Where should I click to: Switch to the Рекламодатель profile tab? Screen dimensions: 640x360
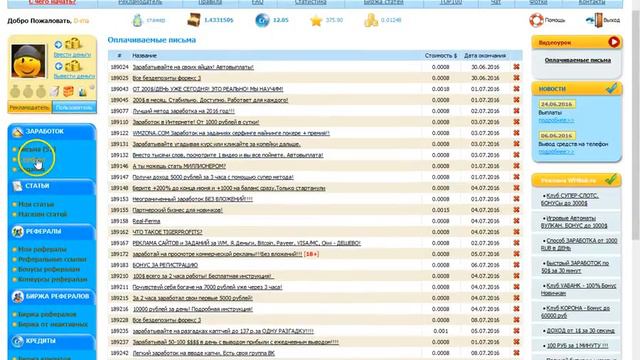[29, 108]
